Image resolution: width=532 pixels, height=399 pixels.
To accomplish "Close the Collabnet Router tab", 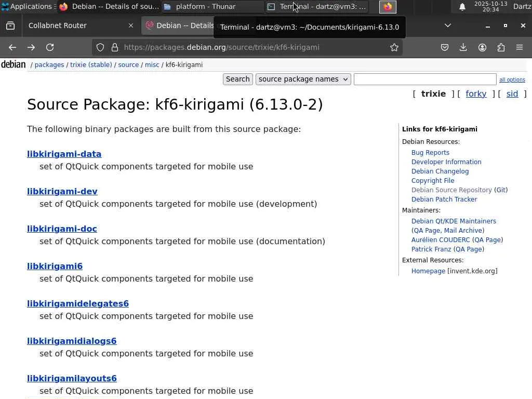I will click(130, 26).
